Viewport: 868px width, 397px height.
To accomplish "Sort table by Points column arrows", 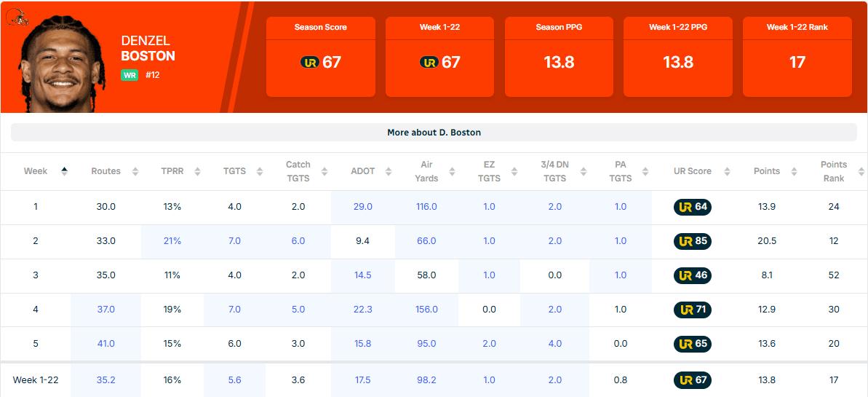I will click(795, 171).
